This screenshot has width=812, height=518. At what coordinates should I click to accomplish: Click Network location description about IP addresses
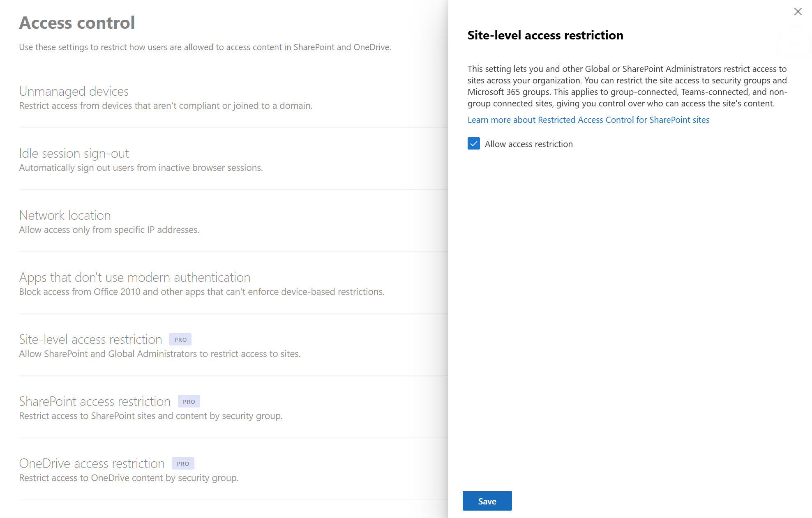[x=109, y=230]
